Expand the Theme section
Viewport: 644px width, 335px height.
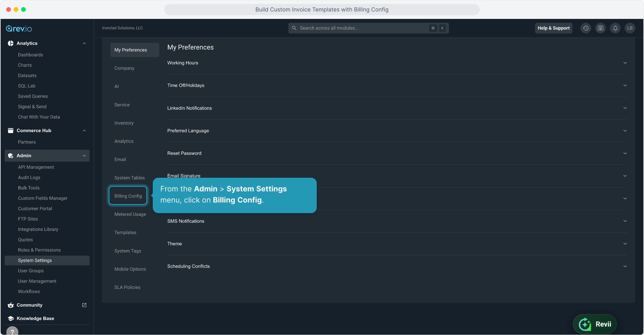[x=397, y=244]
